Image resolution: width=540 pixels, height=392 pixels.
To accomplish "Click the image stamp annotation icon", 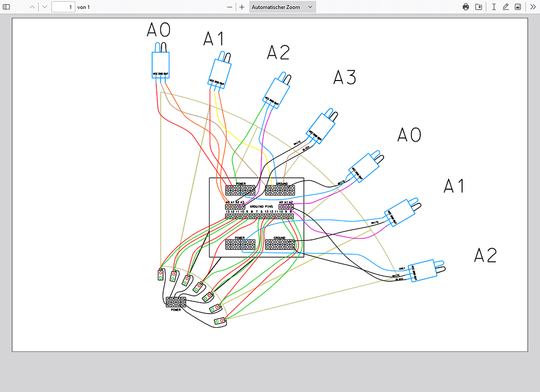I will [x=518, y=7].
